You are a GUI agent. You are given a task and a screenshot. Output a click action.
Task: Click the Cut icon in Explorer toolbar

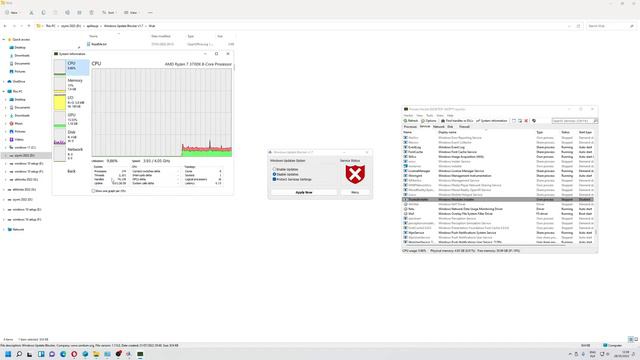click(31, 13)
